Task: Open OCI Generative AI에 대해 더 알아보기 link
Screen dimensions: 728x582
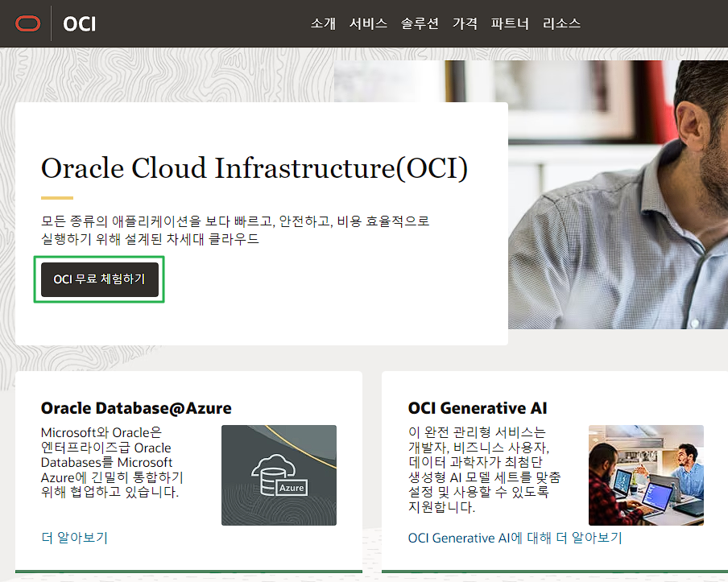Action: pos(515,538)
